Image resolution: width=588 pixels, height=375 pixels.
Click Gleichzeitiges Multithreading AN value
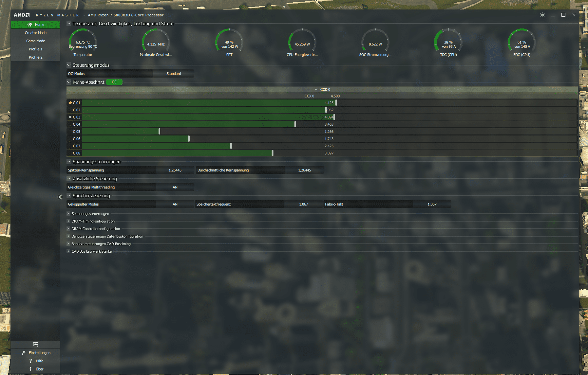click(175, 187)
